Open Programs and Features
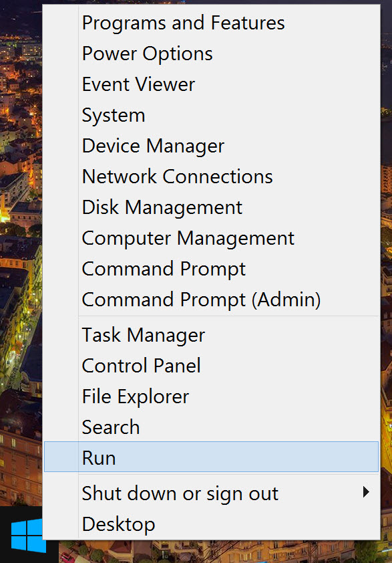Image resolution: width=392 pixels, height=563 pixels. pos(182,23)
